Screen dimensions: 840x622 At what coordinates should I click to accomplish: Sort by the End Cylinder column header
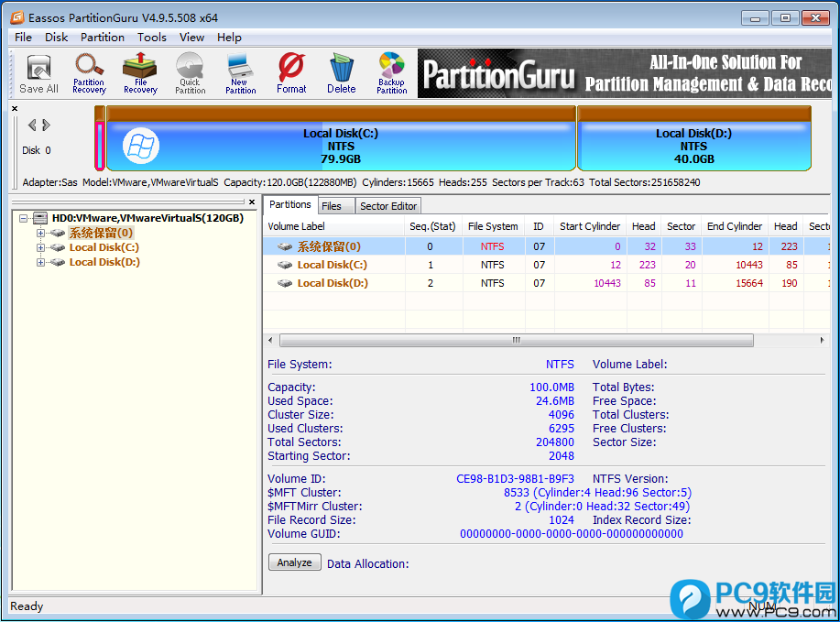click(735, 226)
